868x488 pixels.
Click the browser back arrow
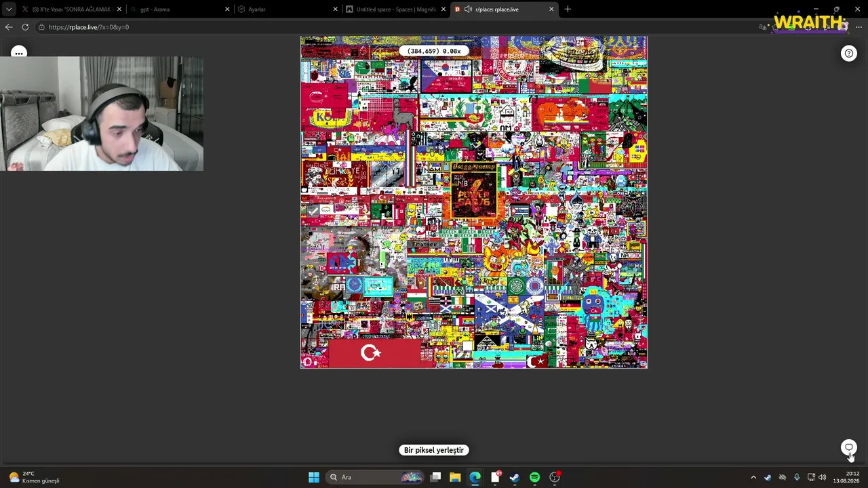point(9,27)
